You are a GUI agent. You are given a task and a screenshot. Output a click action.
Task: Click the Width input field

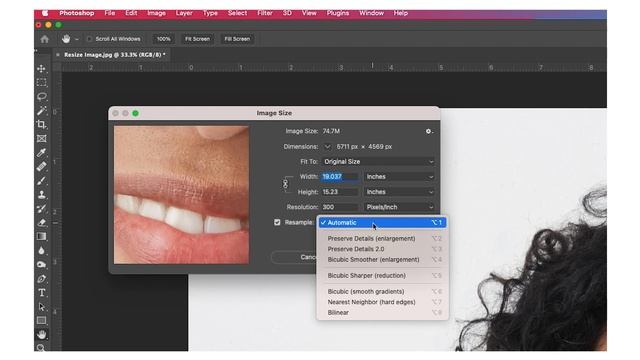click(x=340, y=177)
